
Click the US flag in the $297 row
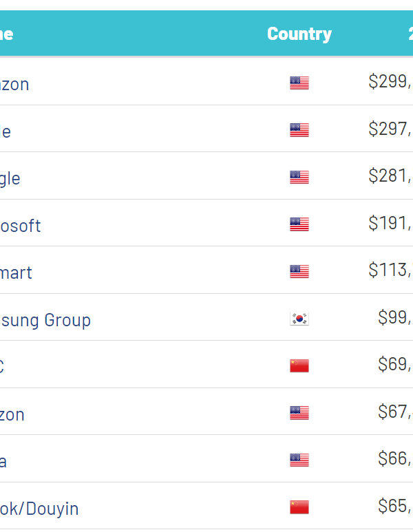[299, 130]
